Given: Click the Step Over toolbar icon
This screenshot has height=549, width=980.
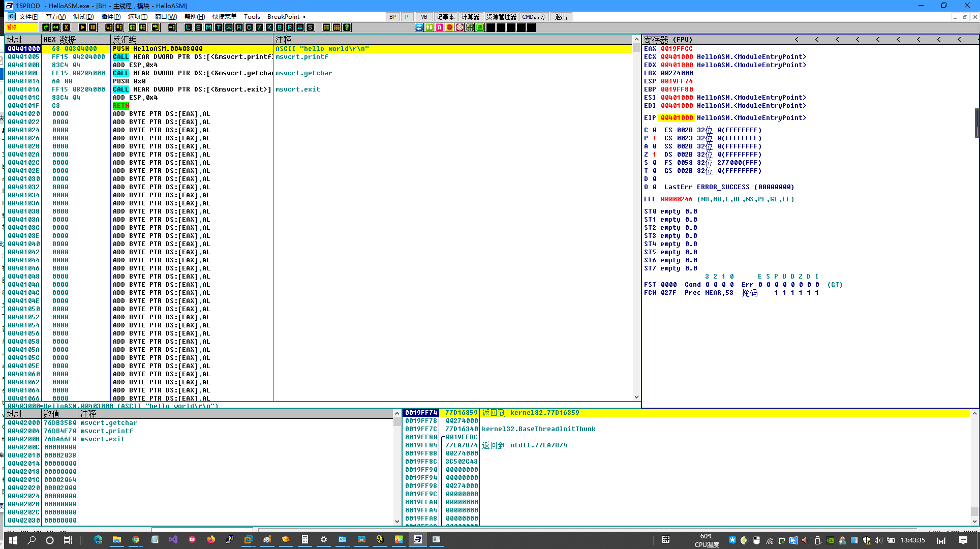Looking at the screenshot, I should pos(119,27).
